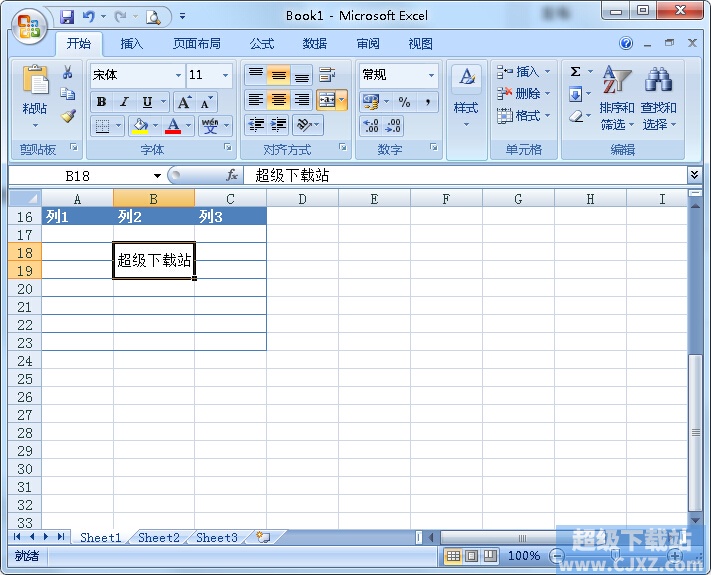Viewport: 711px width, 575px height.
Task: Toggle center horizontal alignment
Action: pos(278,99)
